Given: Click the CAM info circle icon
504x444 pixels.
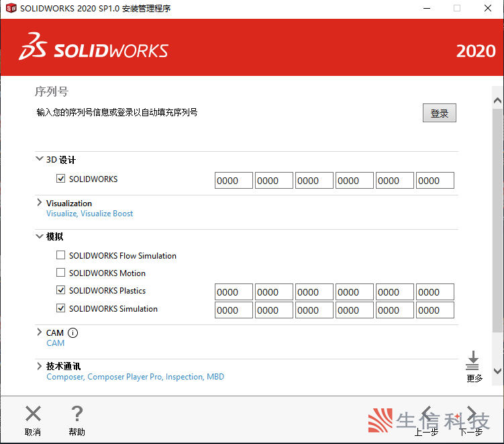Looking at the screenshot, I should click(x=73, y=332).
